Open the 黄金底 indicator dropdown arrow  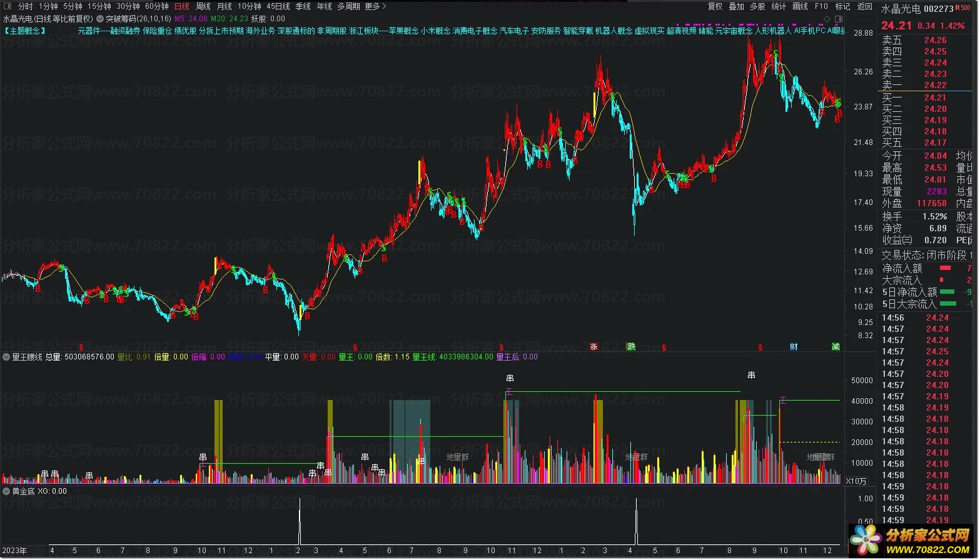6,491
